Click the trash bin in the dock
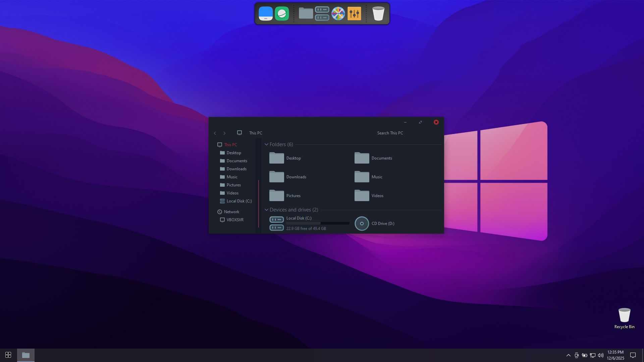644x362 pixels. pyautogui.click(x=378, y=14)
